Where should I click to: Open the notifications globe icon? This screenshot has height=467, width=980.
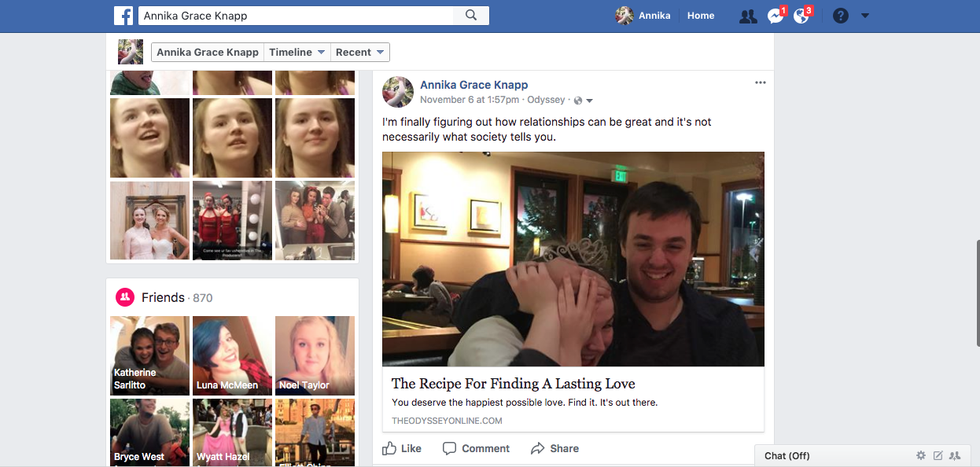[x=801, y=16]
